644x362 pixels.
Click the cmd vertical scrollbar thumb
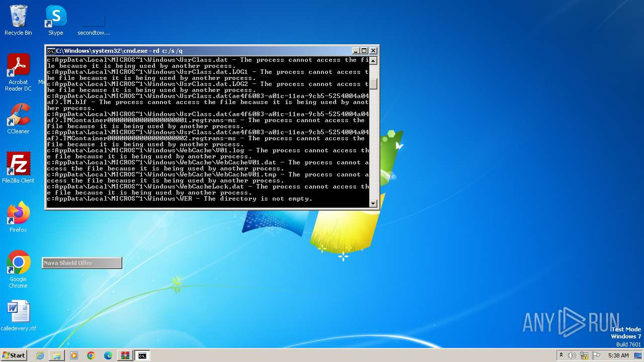click(373, 84)
